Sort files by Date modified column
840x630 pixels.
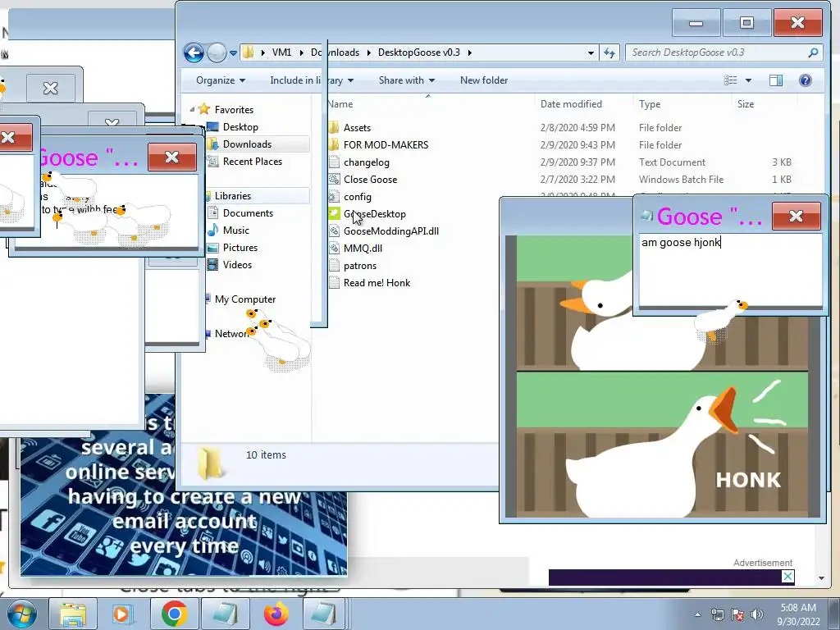point(583,104)
